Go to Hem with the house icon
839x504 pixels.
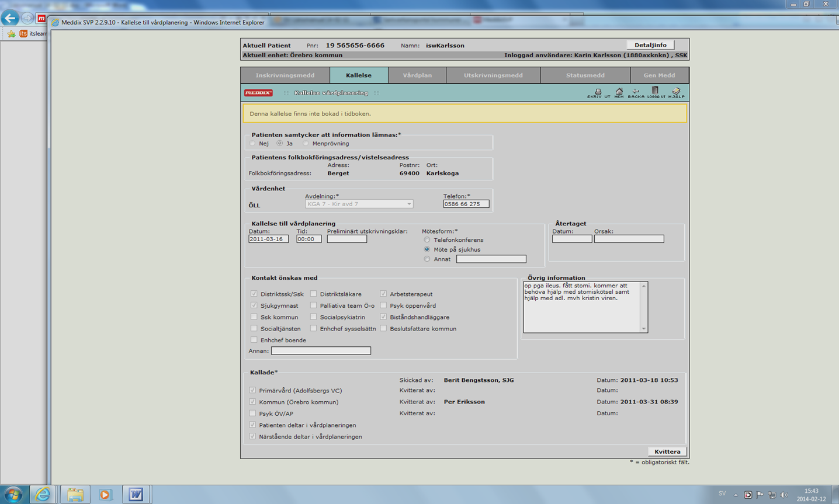point(619,93)
